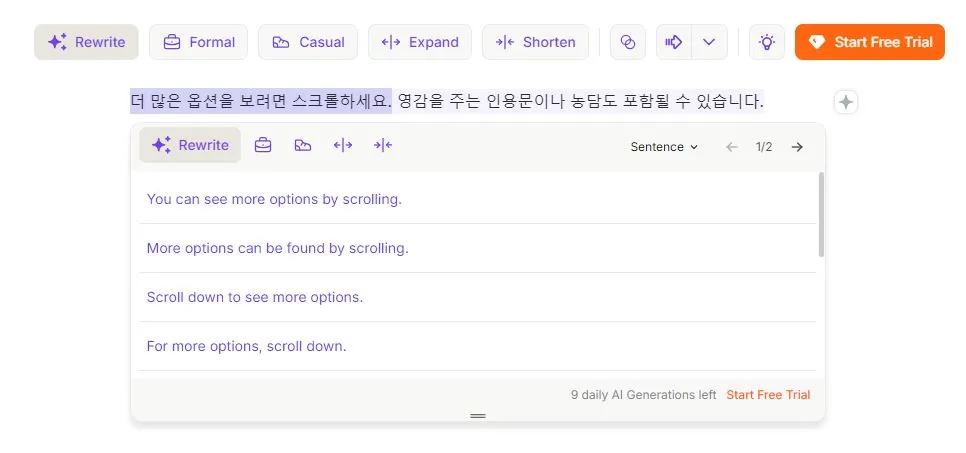Click the suggestions list scrollbar thumb

821,214
